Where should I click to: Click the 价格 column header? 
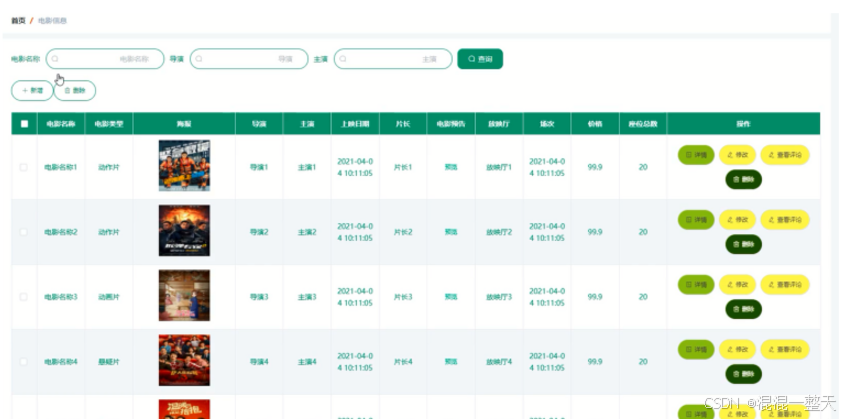point(595,124)
